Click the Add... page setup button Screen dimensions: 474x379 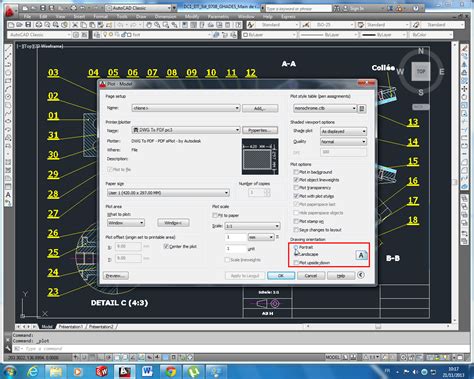(x=260, y=108)
